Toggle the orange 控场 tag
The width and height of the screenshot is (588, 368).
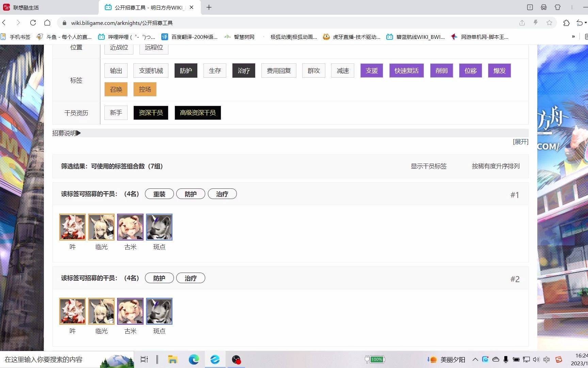145,89
